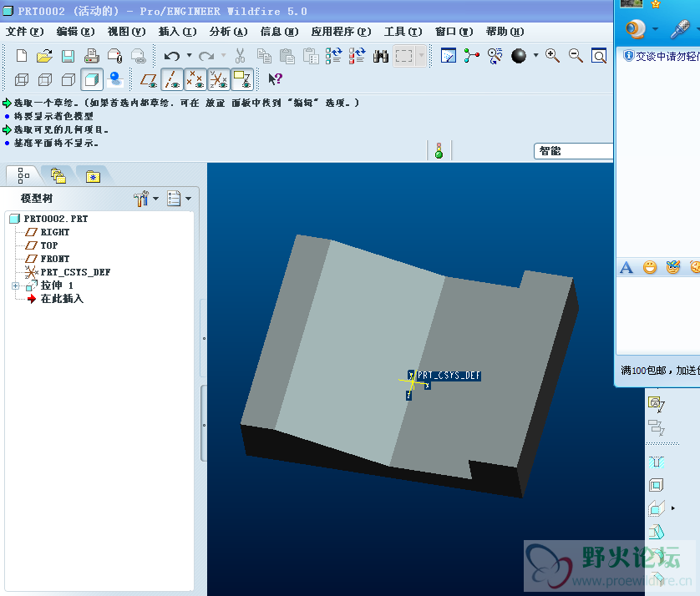Image resolution: width=700 pixels, height=596 pixels.
Task: Print the model with printer icon
Action: [92, 56]
